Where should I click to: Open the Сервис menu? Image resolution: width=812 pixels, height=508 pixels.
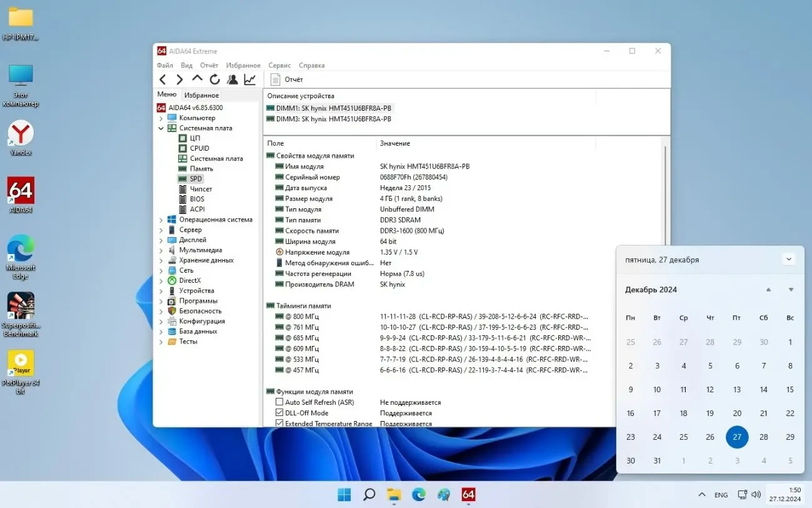[x=279, y=65]
